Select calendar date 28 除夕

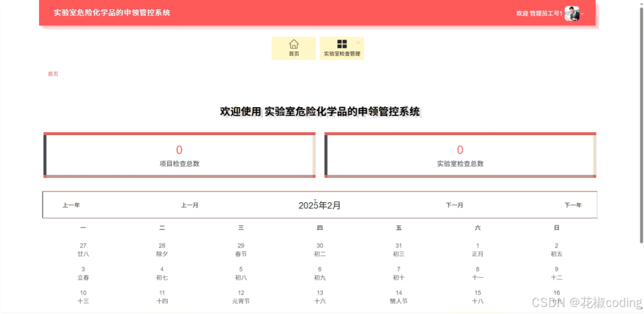tap(162, 250)
